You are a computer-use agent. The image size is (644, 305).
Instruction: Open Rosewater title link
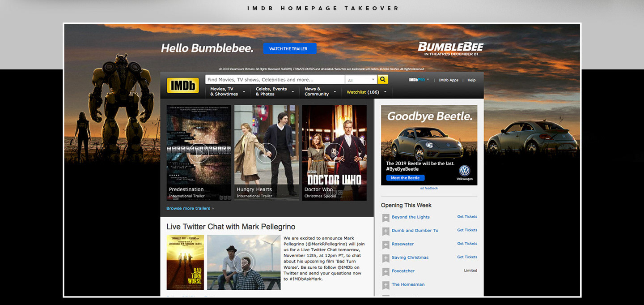(x=403, y=244)
